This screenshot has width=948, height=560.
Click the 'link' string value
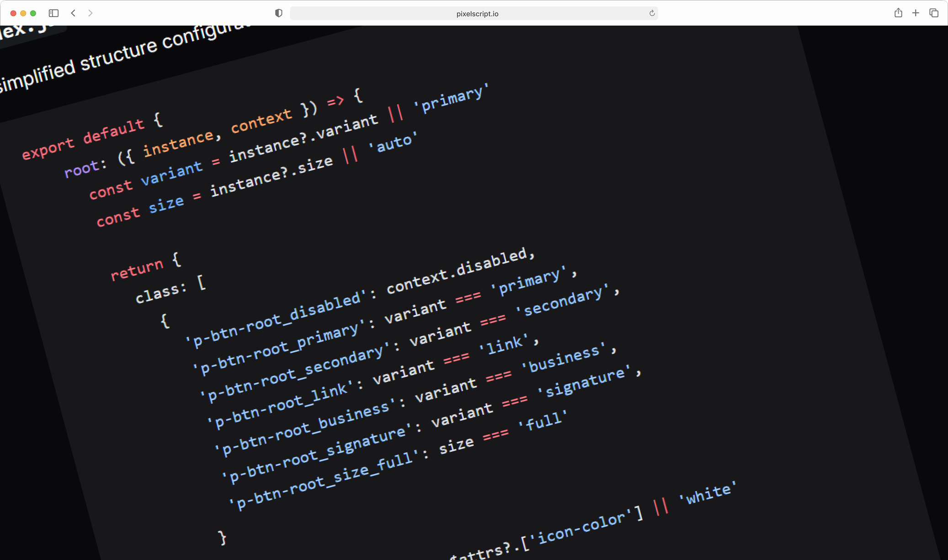[x=504, y=344]
